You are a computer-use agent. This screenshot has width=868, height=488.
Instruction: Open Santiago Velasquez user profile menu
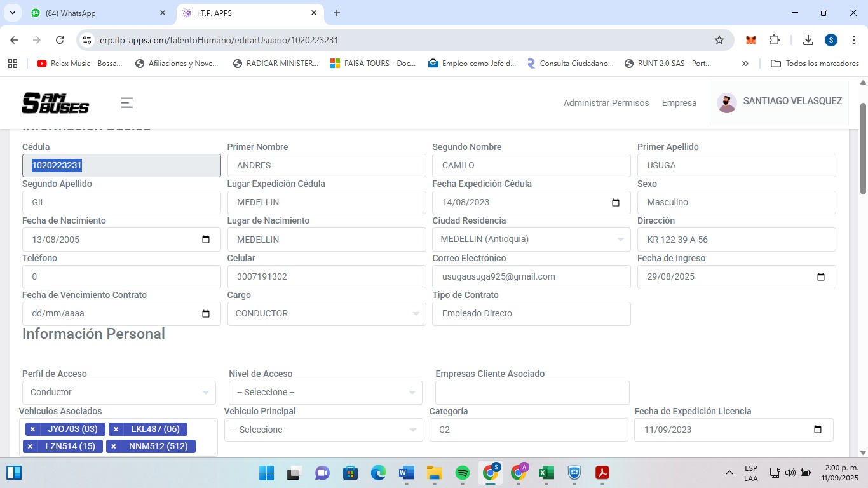(779, 102)
